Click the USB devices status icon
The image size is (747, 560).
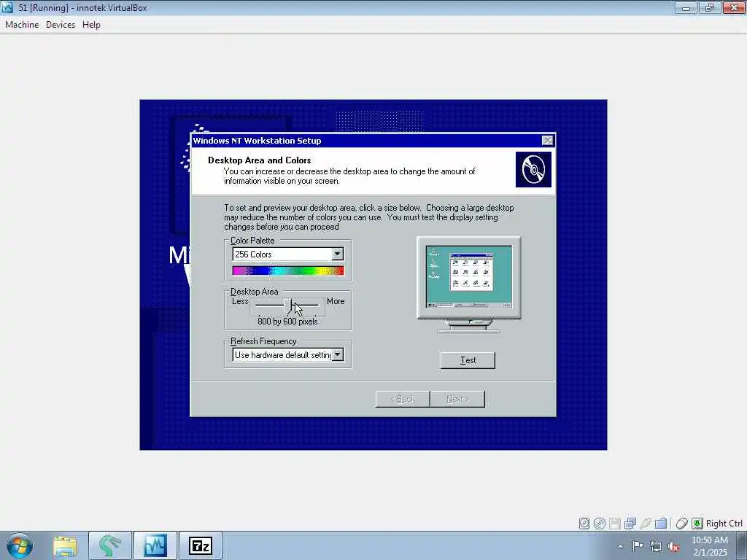pos(645,524)
